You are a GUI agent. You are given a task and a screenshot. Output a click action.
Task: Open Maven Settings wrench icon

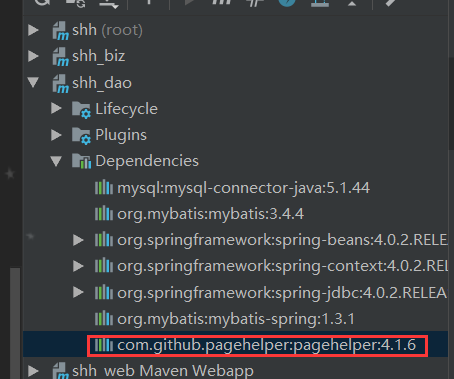click(x=391, y=3)
